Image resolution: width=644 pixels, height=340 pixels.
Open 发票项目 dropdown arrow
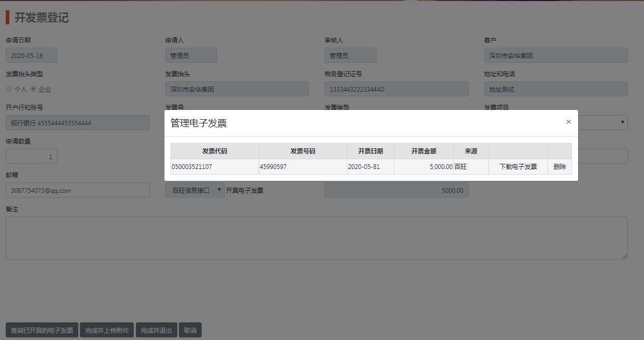coord(622,122)
